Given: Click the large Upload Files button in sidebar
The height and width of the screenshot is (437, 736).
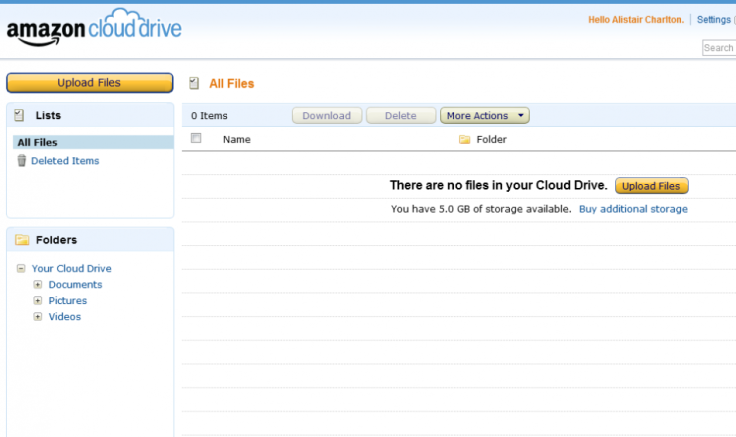Looking at the screenshot, I should [x=90, y=83].
